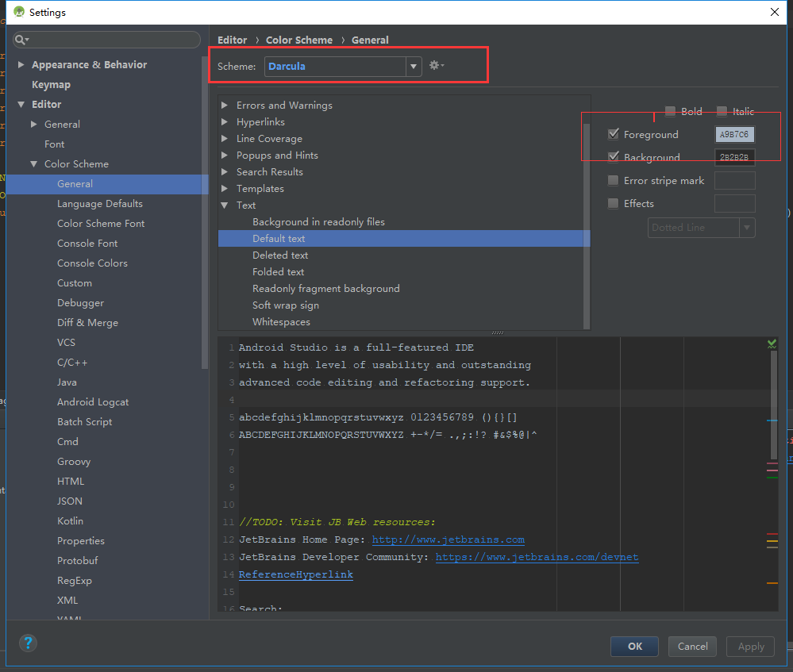Click the Editor breadcrumb
The image size is (793, 672).
(x=232, y=40)
